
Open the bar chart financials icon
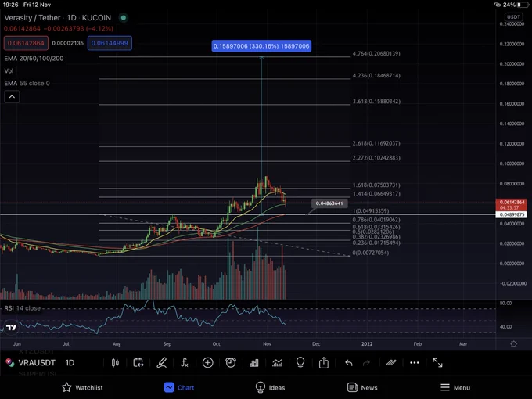coord(253,363)
